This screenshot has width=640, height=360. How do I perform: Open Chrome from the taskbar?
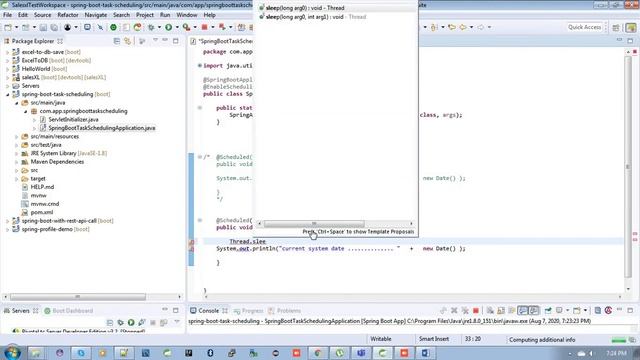(318, 353)
